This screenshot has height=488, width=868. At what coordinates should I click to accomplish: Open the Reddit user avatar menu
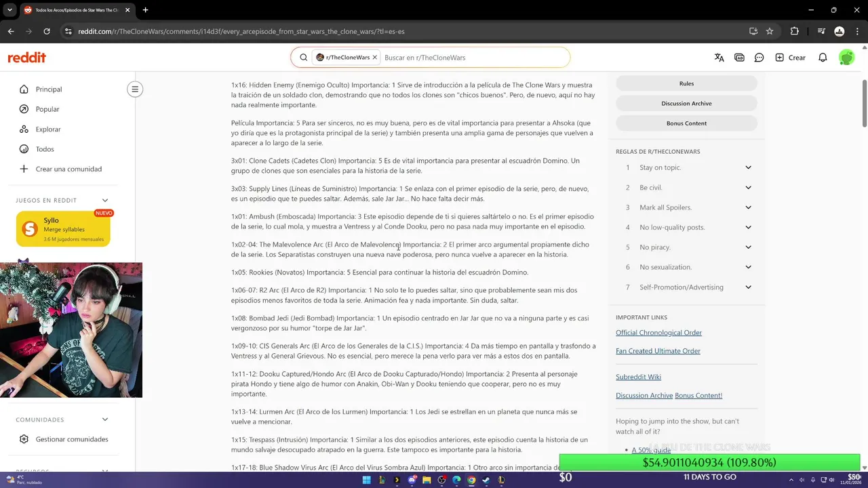(846, 58)
